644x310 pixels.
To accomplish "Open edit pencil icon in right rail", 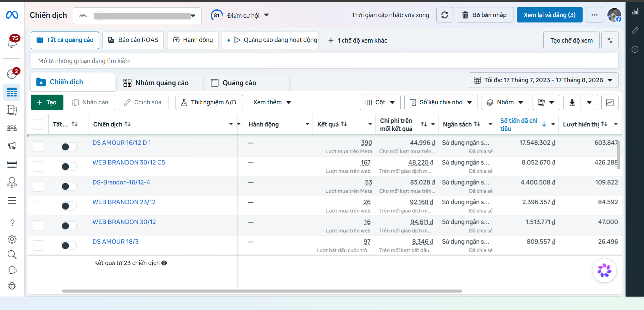I will coord(635,31).
